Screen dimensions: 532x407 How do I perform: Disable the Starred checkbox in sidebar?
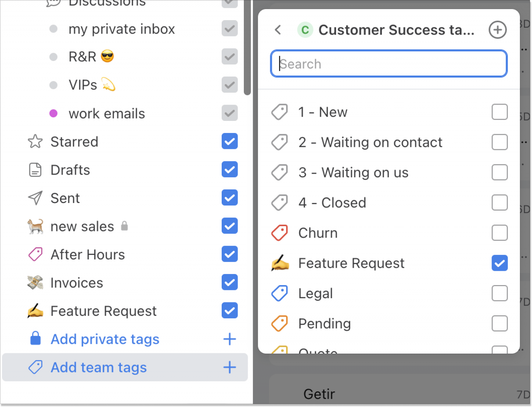click(x=229, y=141)
